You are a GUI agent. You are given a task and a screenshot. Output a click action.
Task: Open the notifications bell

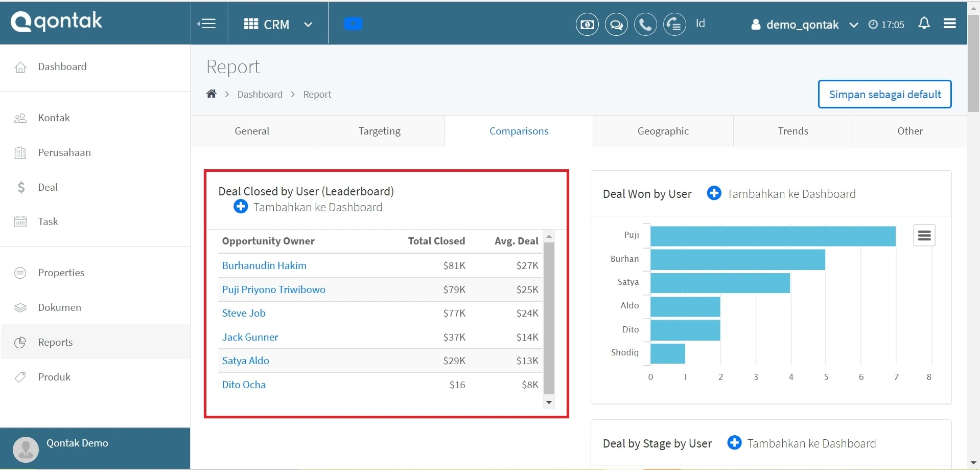pyautogui.click(x=924, y=24)
